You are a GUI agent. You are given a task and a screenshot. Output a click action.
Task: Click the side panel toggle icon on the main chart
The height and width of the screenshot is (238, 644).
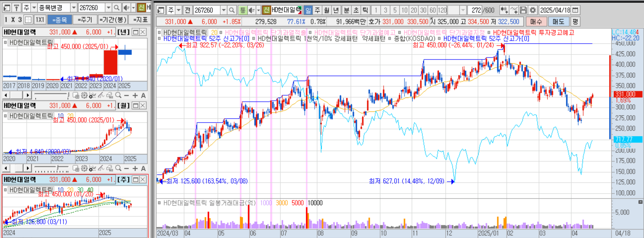click(x=161, y=10)
